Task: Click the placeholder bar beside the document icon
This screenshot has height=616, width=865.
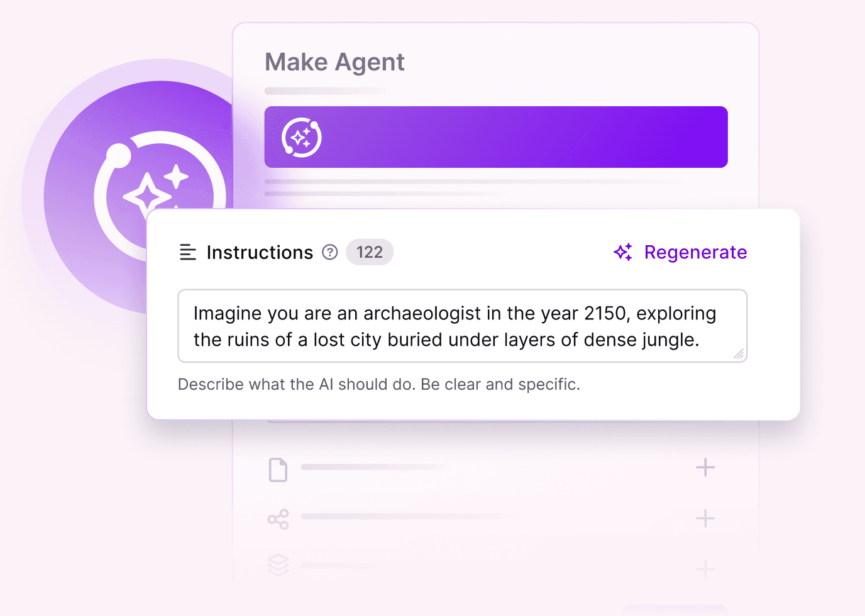Action: tap(374, 467)
